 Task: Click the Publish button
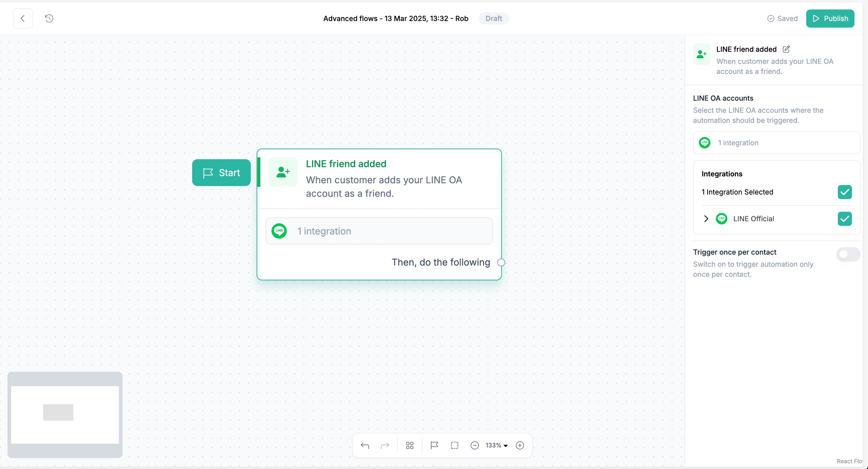pos(830,18)
